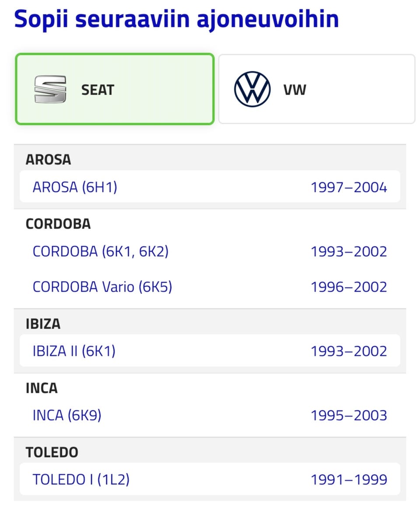Click the CORDOBA group heading
Screen dimensions: 420x531
point(58,224)
